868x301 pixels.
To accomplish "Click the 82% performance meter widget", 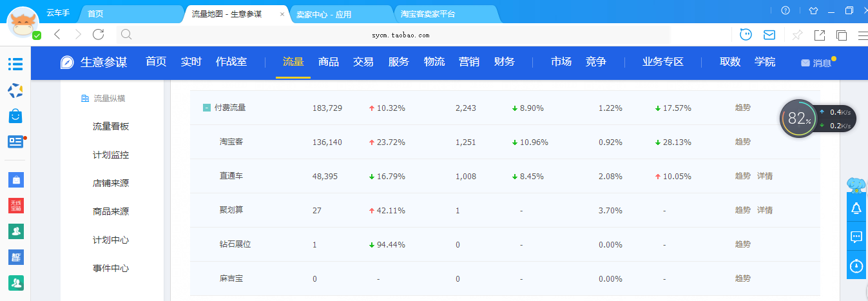I will 799,119.
